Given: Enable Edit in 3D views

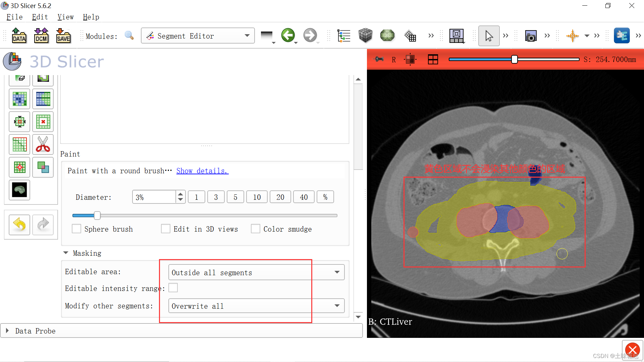Looking at the screenshot, I should [166, 229].
